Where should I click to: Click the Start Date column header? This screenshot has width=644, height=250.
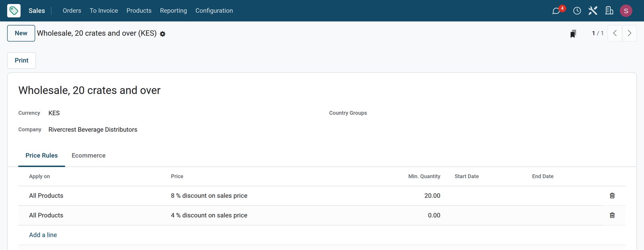point(467,176)
